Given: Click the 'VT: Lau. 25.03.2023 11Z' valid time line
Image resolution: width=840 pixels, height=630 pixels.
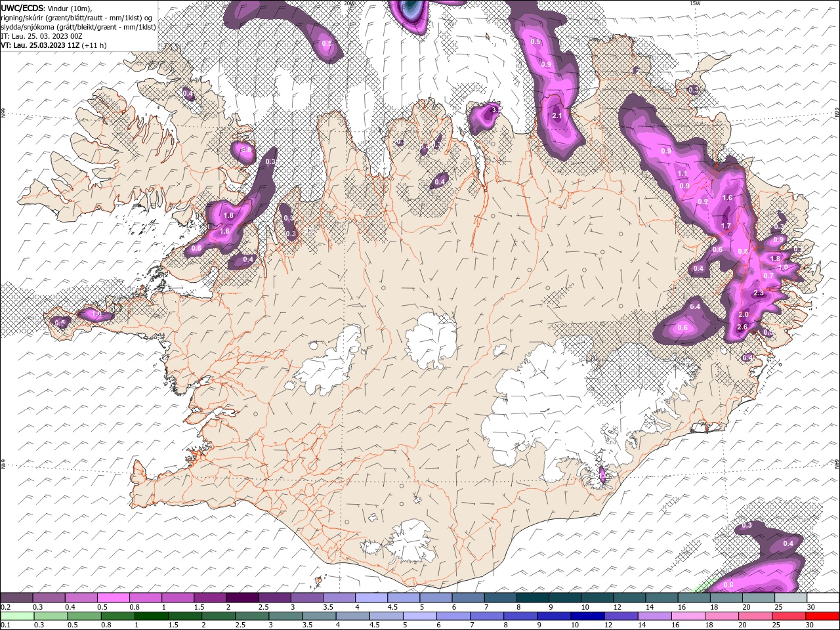Looking at the screenshot, I should tap(41, 45).
